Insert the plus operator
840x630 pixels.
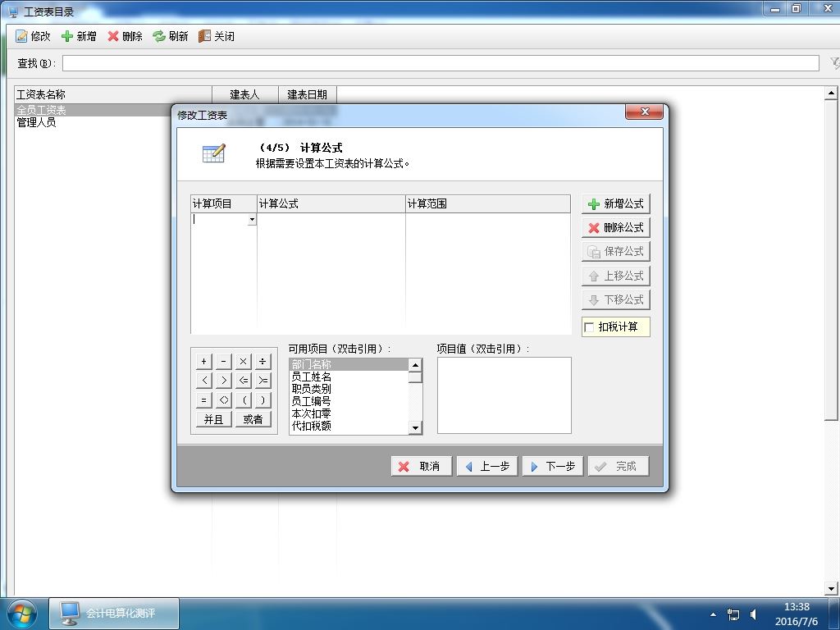(204, 362)
